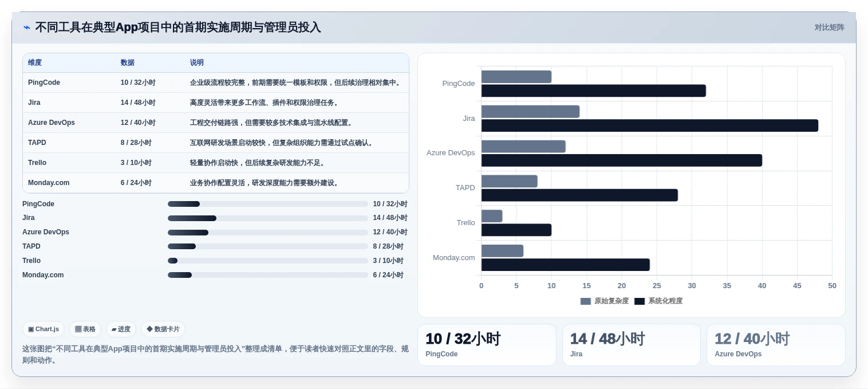Open the Jira 14 / 48小时 data card
Viewport: 868px width, 389px height.
coord(631,345)
